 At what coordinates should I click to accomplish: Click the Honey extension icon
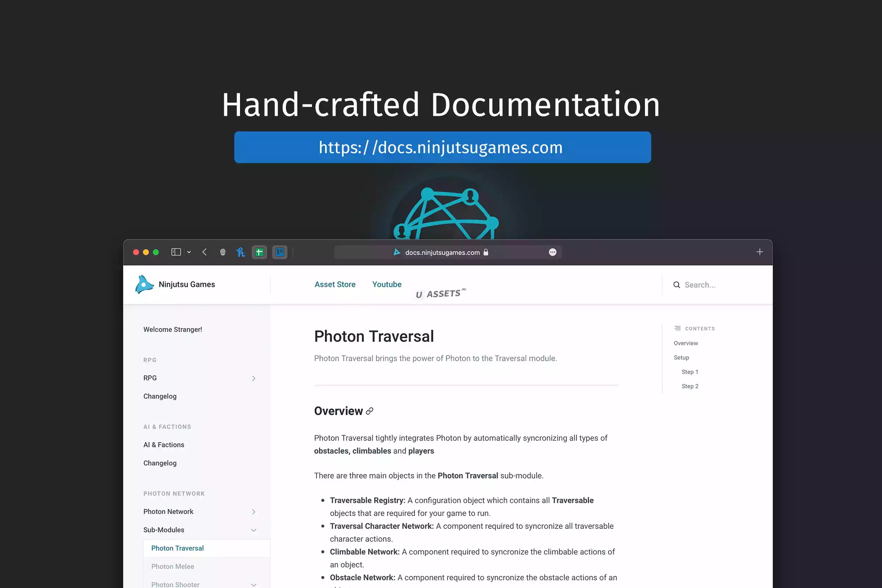[240, 252]
